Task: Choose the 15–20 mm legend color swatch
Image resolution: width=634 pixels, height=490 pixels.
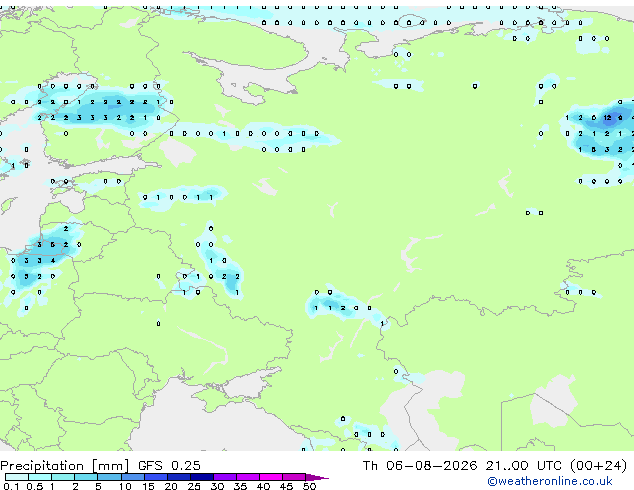Action: pos(155,477)
